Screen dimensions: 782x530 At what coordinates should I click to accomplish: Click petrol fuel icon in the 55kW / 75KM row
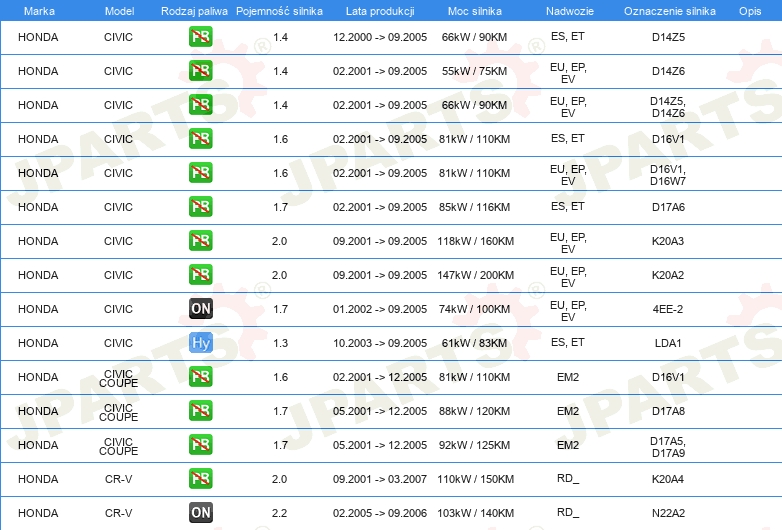[x=200, y=71]
